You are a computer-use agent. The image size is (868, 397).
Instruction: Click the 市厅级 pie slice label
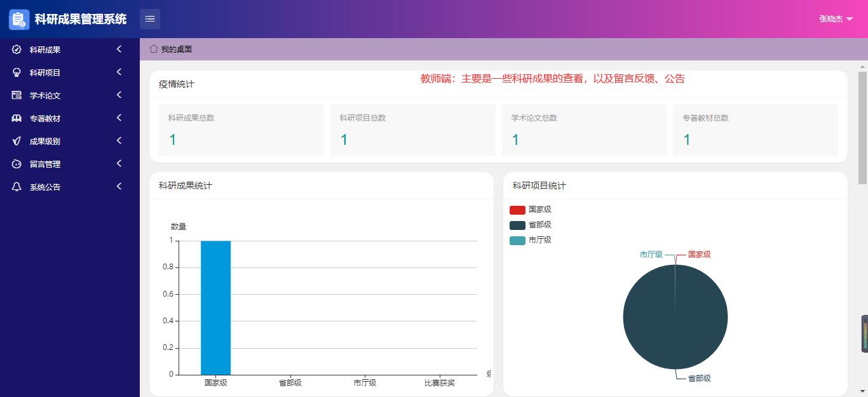click(651, 254)
